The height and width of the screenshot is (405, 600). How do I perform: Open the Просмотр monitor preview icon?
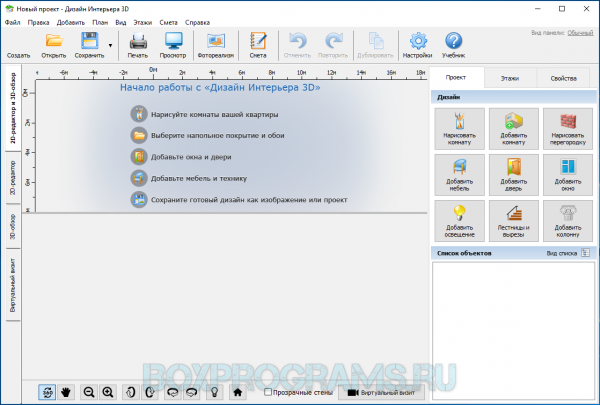[x=173, y=45]
